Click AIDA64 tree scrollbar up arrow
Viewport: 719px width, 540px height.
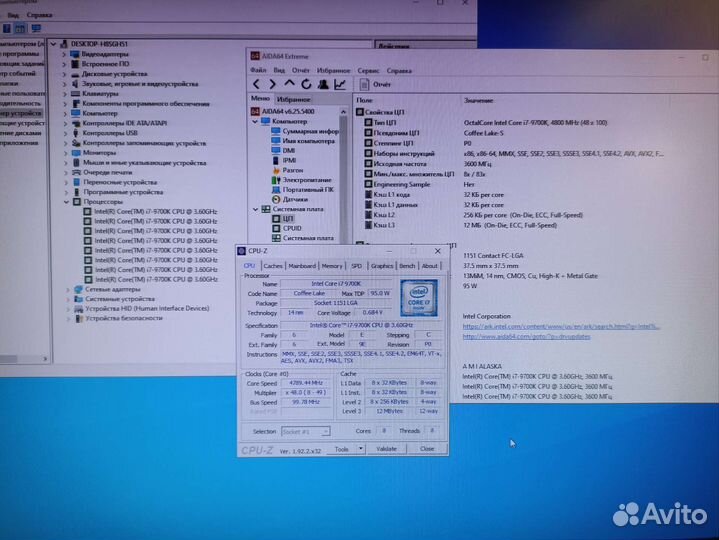pyautogui.click(x=343, y=111)
